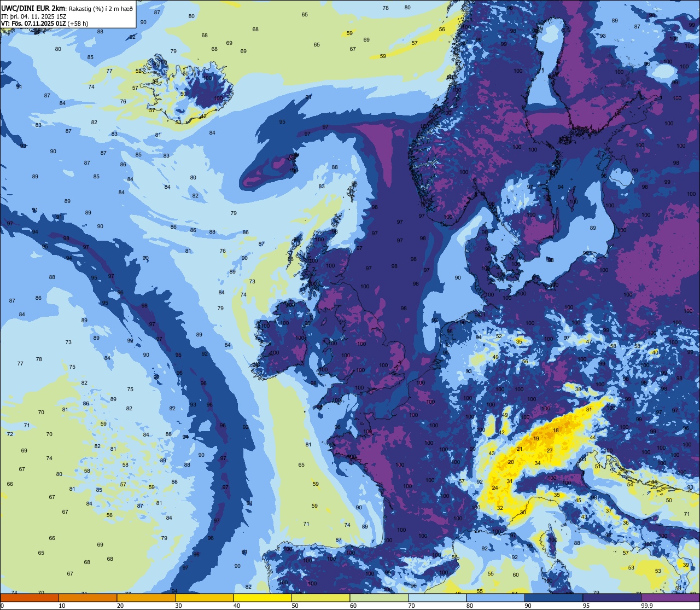Click the map humidity value 19 over Alps
Viewport: 700px width, 610px height.
(x=536, y=439)
